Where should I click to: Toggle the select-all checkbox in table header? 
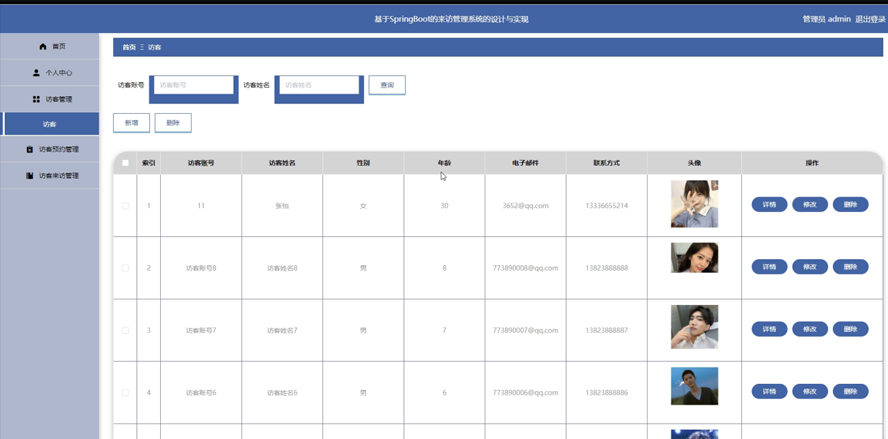coord(125,163)
